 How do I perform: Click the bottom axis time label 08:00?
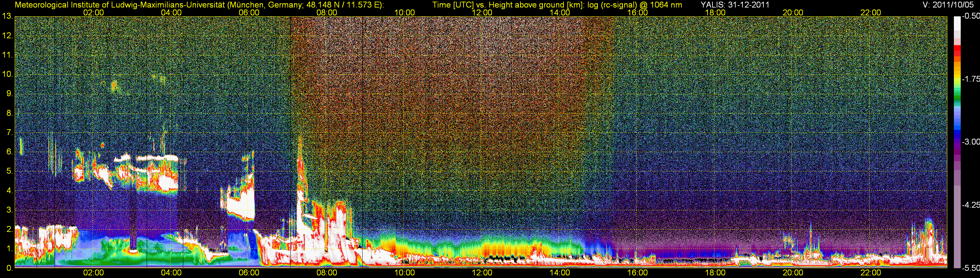327,273
